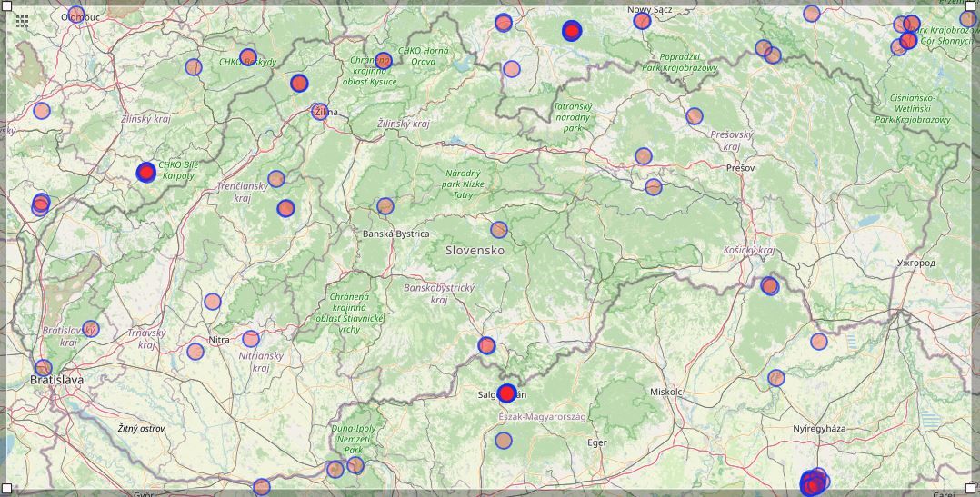Click the marker near Bratislava

[43, 367]
